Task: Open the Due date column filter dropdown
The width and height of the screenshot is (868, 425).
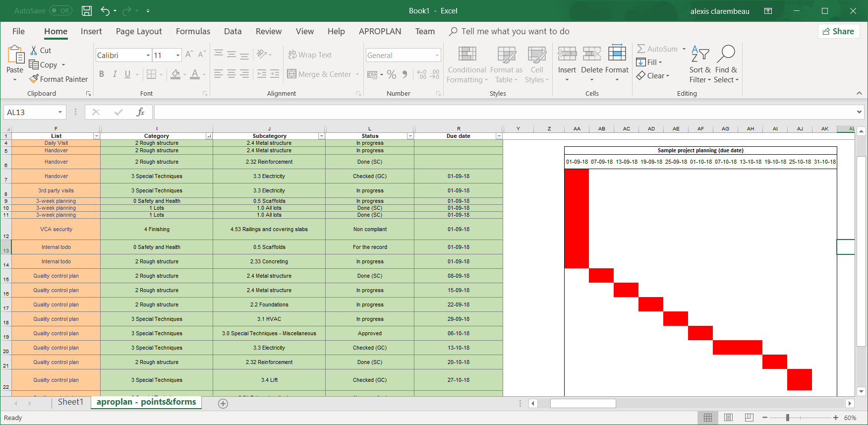Action: point(499,136)
